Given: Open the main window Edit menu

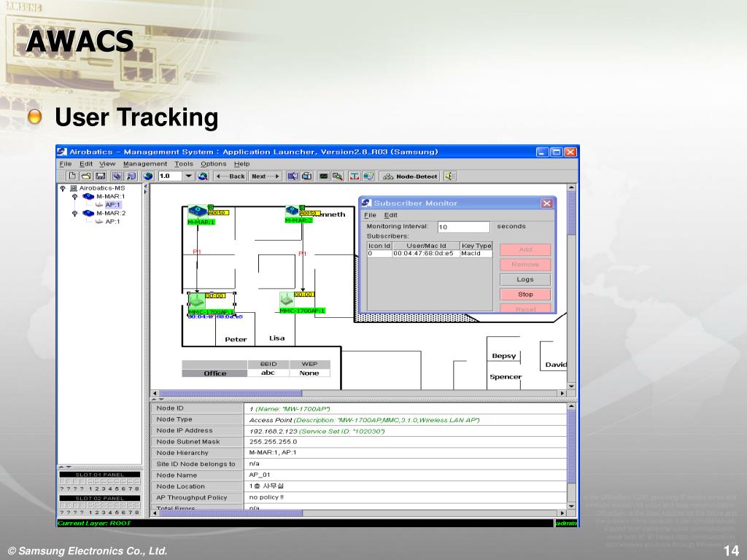Looking at the screenshot, I should point(86,164).
